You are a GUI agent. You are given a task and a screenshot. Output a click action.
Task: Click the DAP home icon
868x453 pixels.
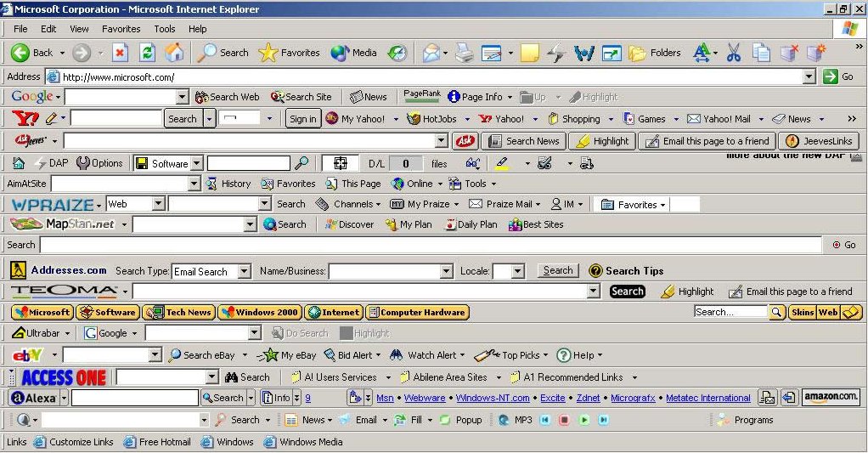(x=19, y=163)
